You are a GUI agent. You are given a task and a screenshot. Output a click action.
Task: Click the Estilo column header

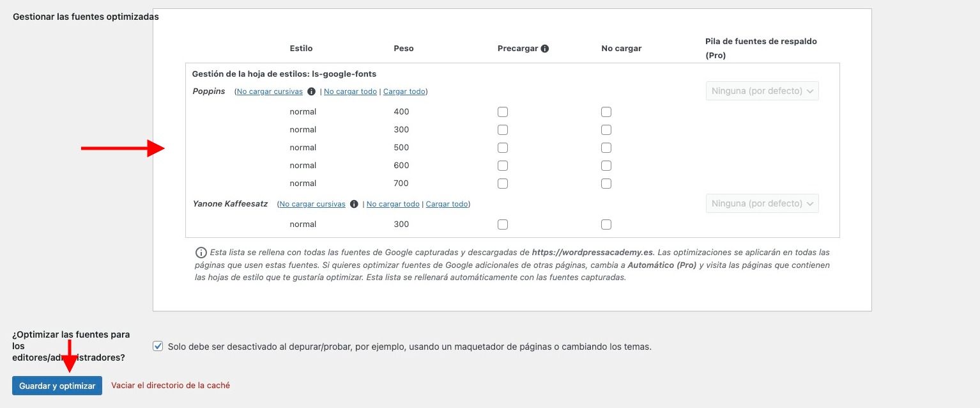click(x=301, y=49)
